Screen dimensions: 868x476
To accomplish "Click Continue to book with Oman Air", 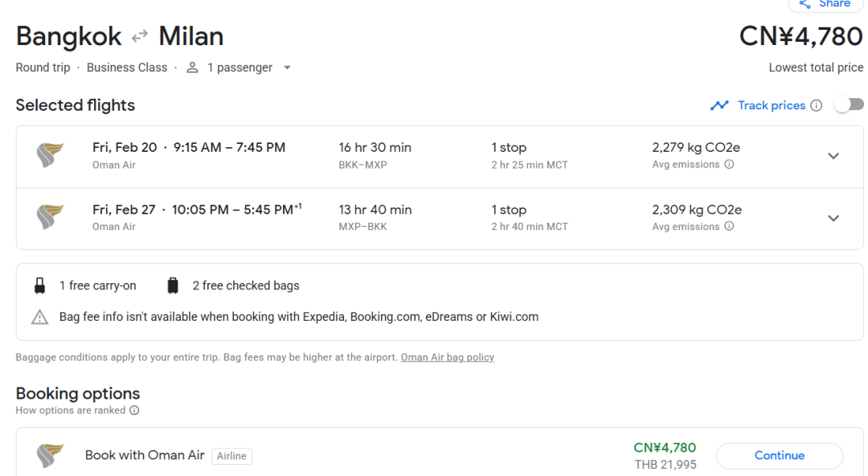I will point(780,456).
